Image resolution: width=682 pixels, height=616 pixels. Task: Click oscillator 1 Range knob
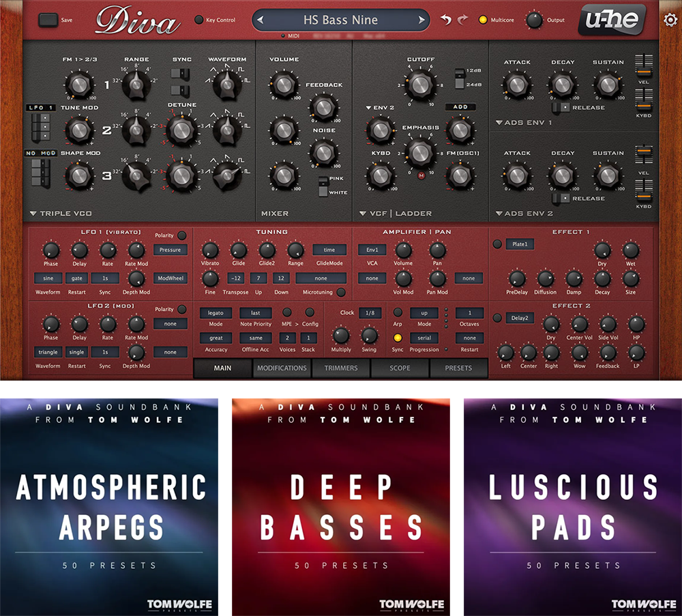(x=136, y=84)
